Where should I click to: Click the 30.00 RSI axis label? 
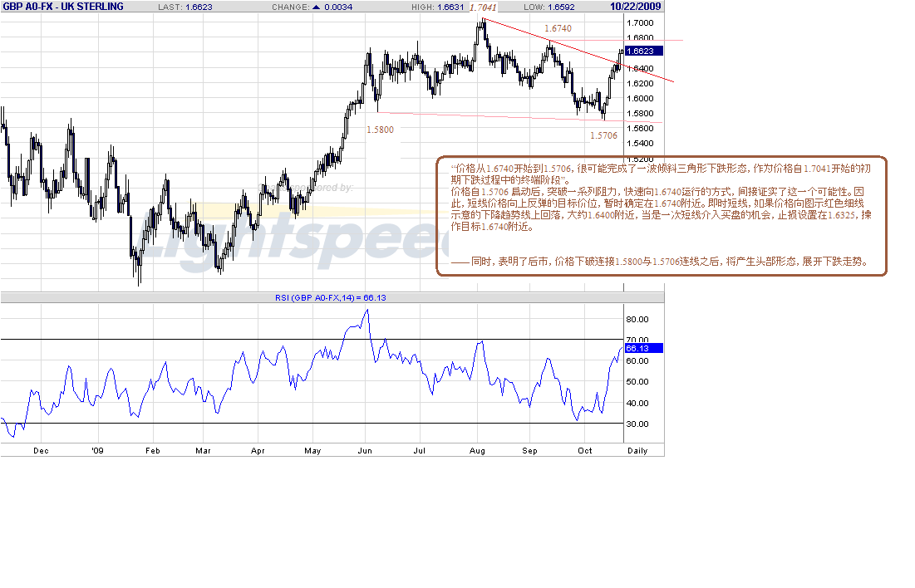[x=637, y=424]
